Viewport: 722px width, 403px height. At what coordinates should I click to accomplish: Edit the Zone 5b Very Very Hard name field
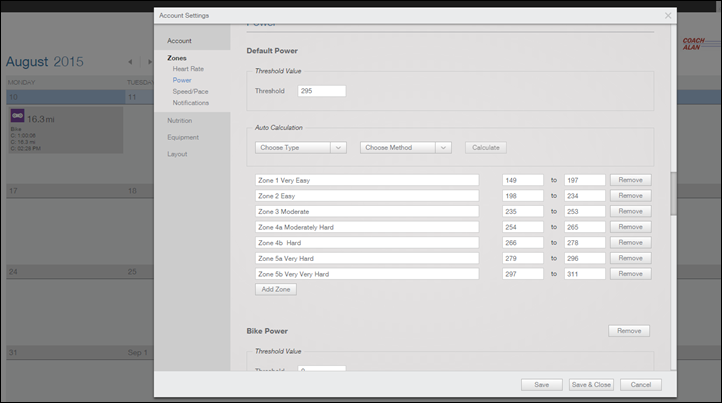click(367, 274)
